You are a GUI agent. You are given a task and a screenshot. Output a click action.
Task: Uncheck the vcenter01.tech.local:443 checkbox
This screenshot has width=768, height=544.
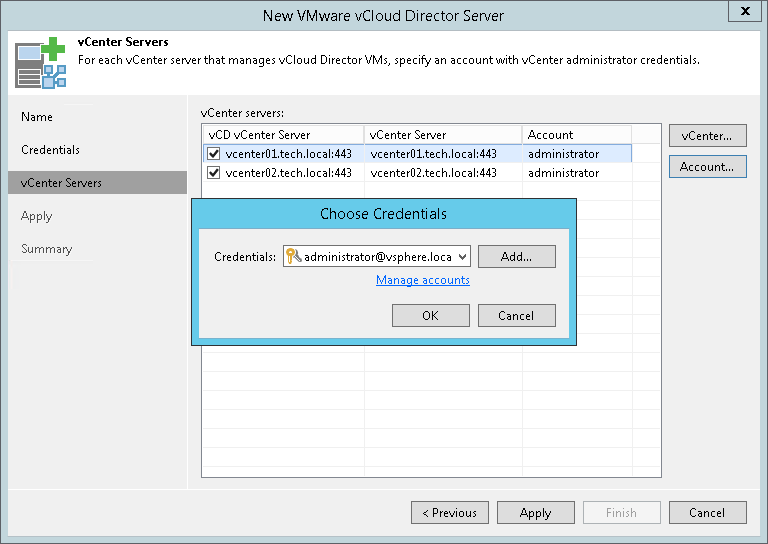click(x=213, y=154)
